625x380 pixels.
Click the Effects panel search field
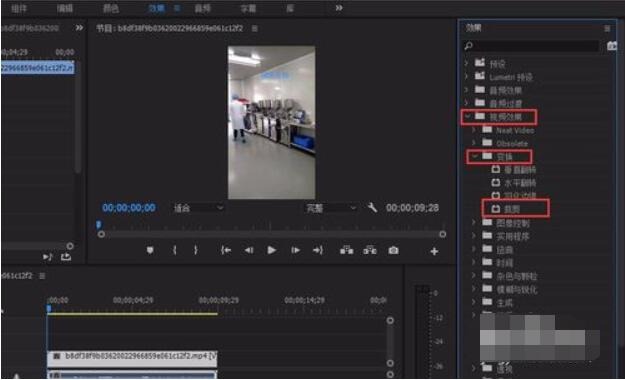click(x=531, y=46)
